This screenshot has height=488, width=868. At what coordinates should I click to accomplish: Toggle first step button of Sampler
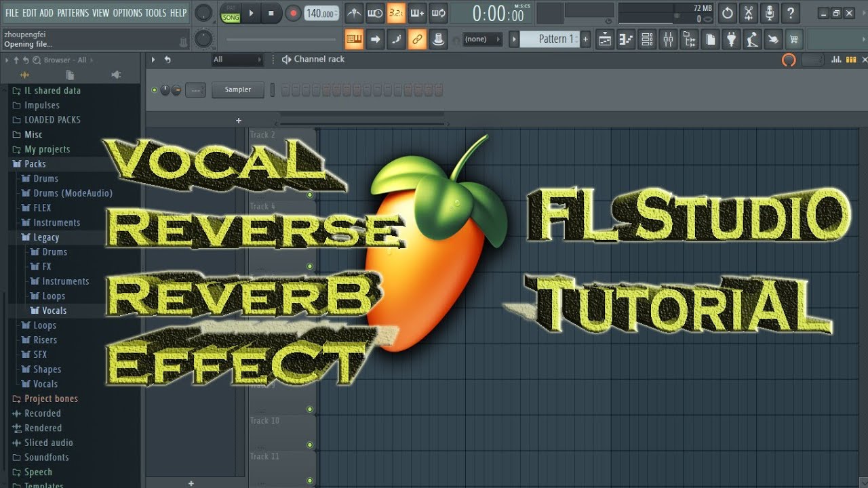coord(286,89)
